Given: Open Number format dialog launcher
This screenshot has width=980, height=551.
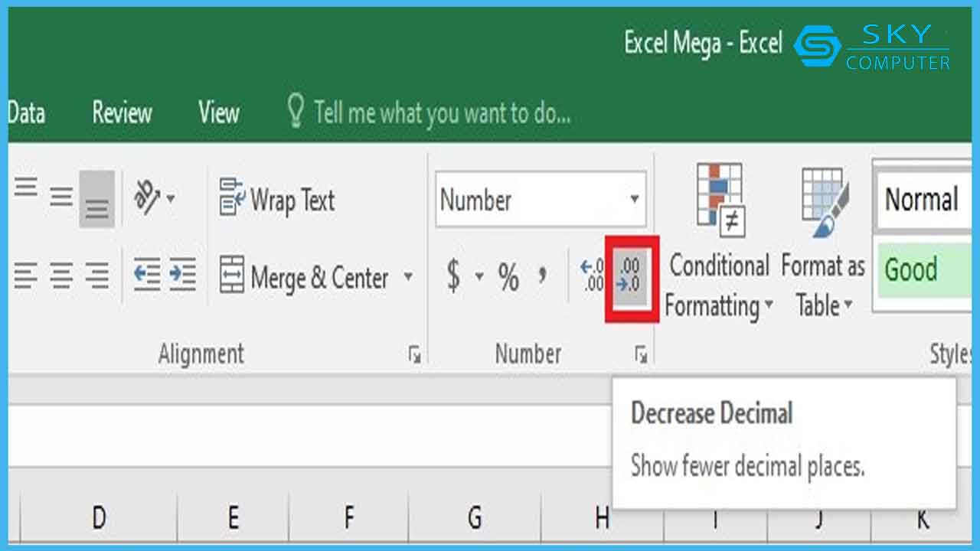Looking at the screenshot, I should click(x=641, y=354).
